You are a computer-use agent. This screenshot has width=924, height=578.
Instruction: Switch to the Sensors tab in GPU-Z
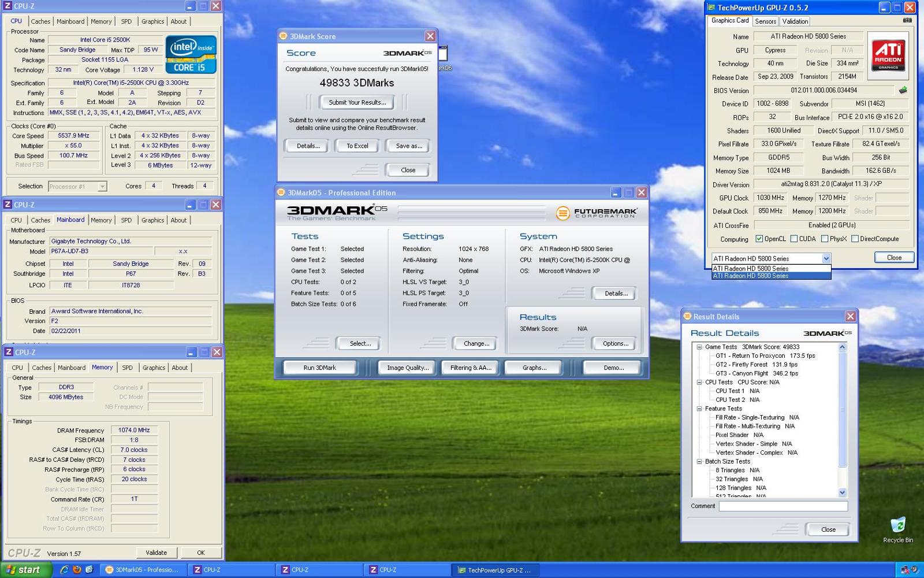(766, 21)
